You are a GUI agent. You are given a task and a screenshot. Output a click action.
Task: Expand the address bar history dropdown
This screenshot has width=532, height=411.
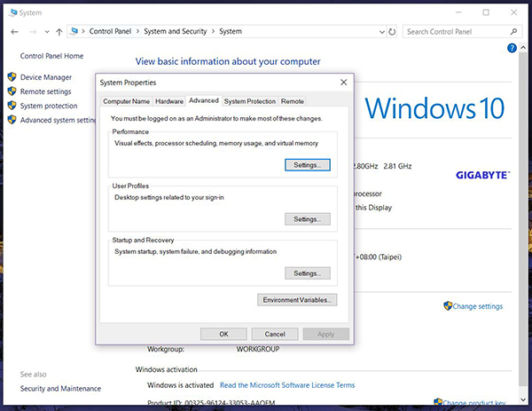[x=381, y=32]
